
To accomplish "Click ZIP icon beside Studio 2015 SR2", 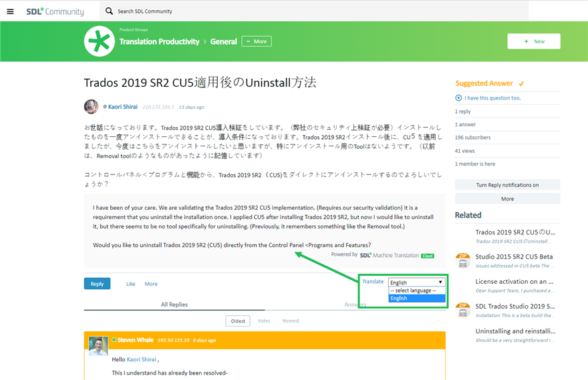I will pos(463,260).
